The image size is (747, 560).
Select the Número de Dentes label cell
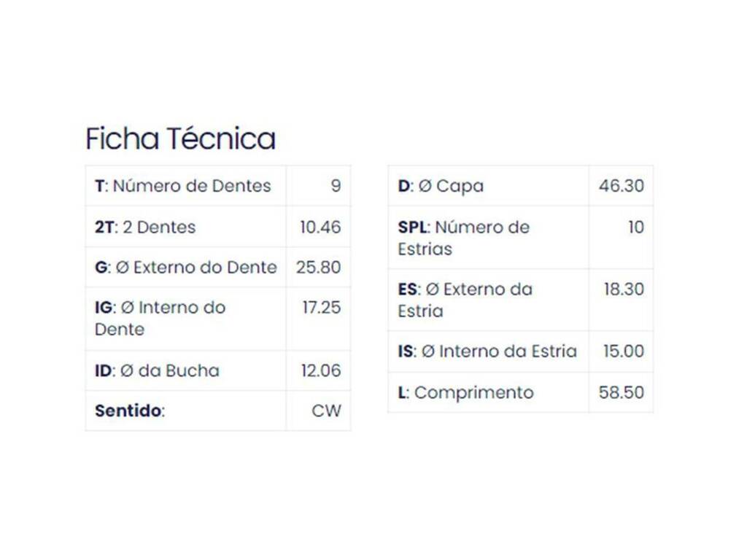coord(186,186)
